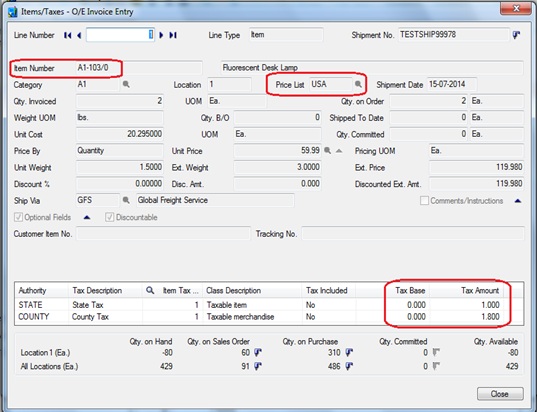The height and width of the screenshot is (412, 537).
Task: Toggle Comments/Instructions checkbox
Action: click(424, 201)
